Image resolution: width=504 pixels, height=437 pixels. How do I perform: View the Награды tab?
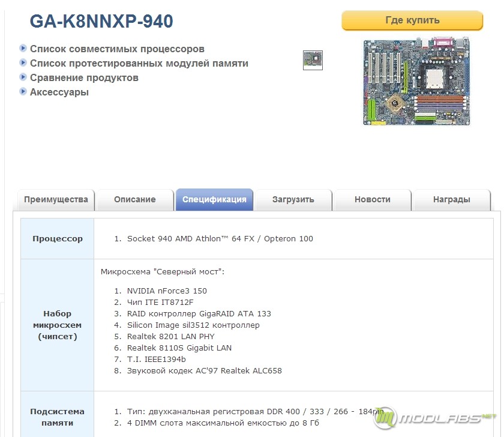451,200
